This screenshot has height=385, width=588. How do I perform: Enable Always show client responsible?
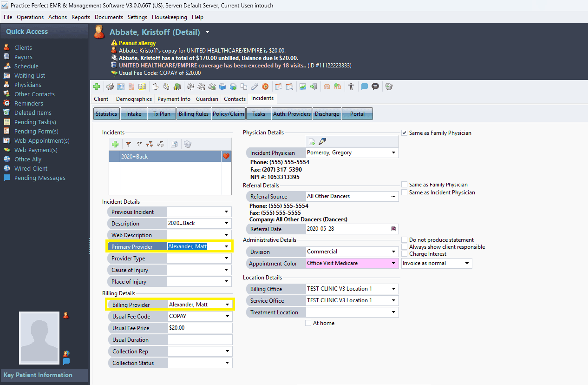(405, 247)
